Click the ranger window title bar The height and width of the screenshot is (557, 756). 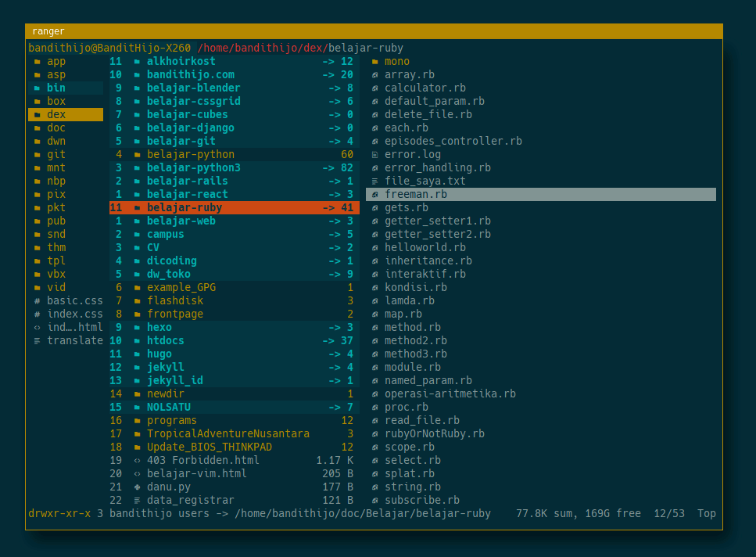pos(374,31)
